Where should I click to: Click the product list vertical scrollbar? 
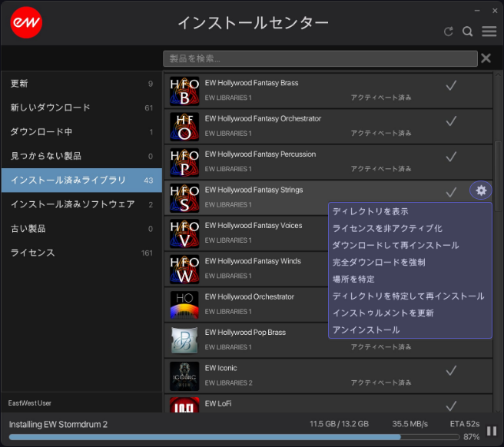(x=498, y=175)
